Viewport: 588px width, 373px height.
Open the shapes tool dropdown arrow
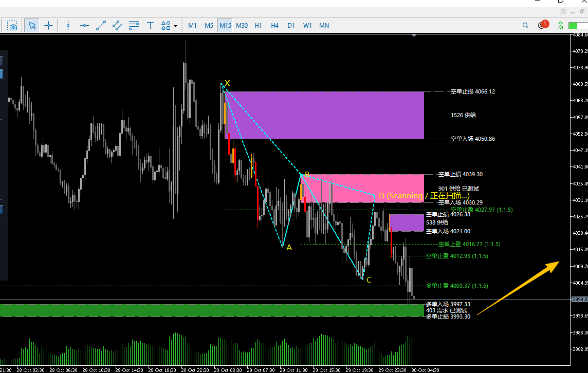175,26
